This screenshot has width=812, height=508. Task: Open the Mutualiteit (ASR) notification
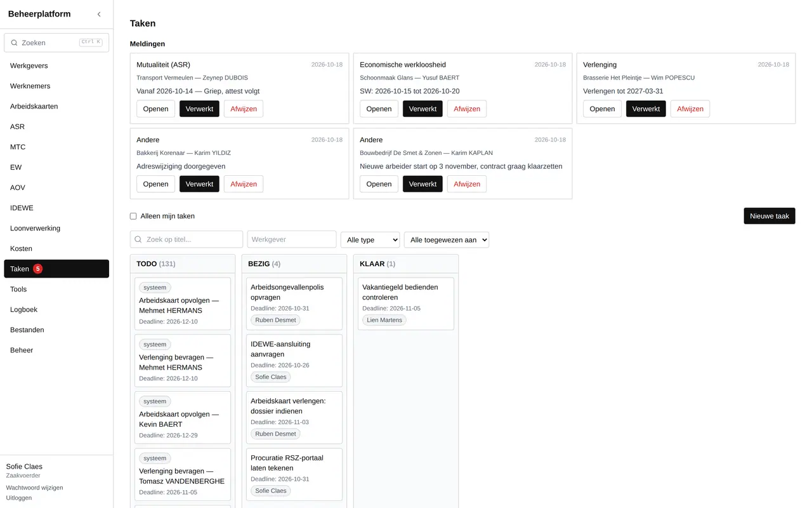(155, 109)
